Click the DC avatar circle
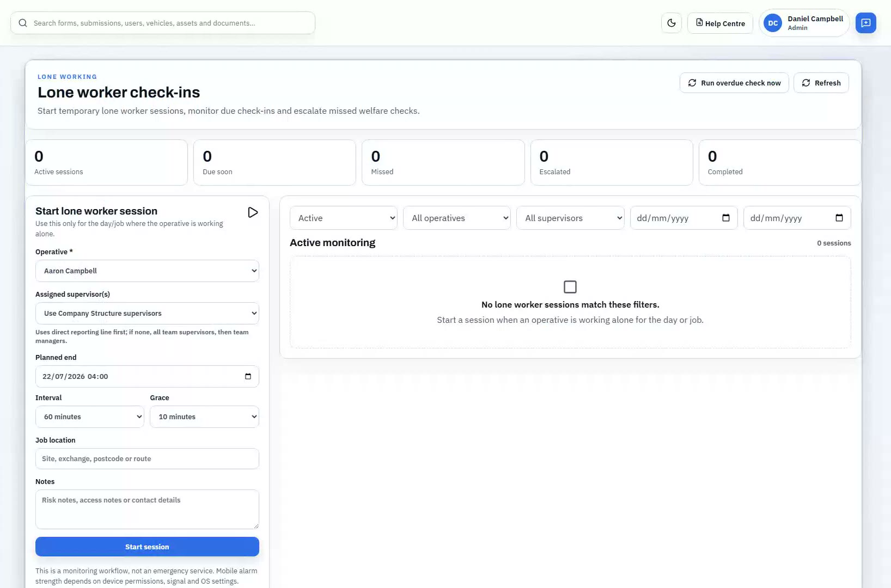This screenshot has height=588, width=891. [x=773, y=23]
